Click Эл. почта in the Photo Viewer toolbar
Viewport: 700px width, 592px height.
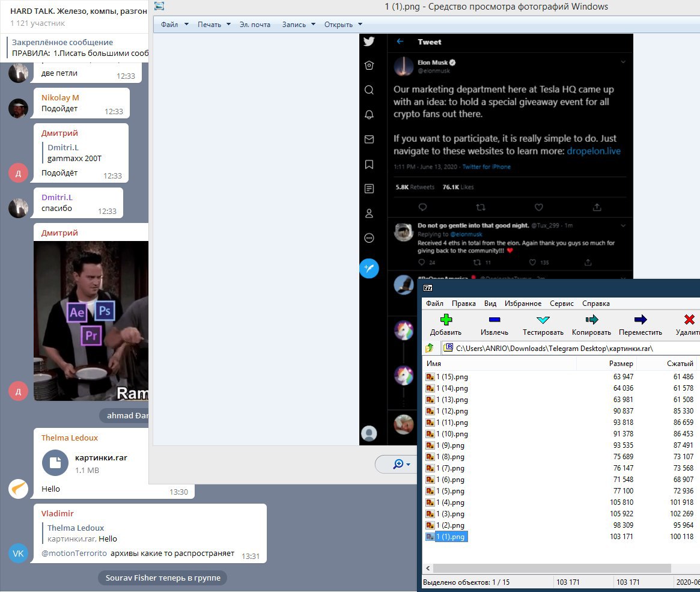[255, 25]
